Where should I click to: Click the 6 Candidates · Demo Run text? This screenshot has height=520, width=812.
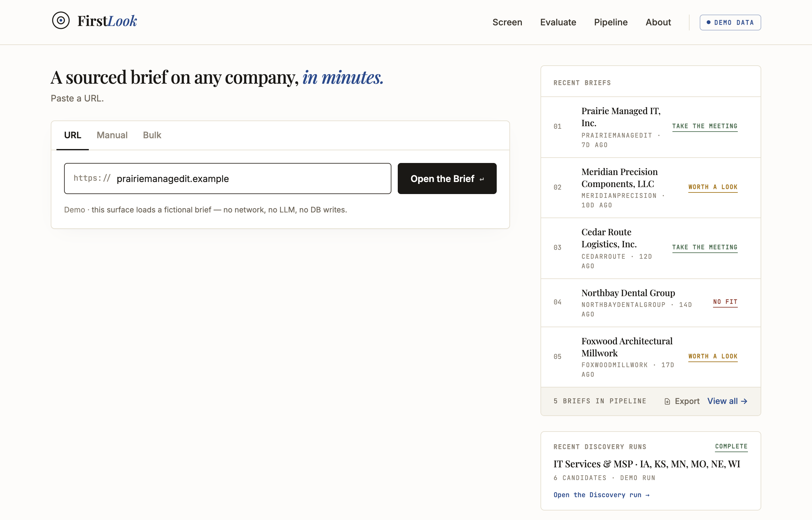(604, 478)
